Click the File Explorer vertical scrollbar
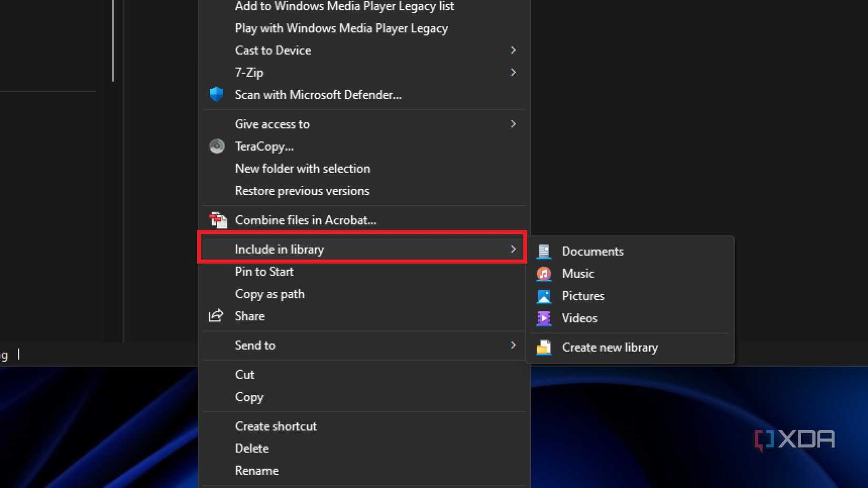Viewport: 868px width, 488px height. coord(113,41)
